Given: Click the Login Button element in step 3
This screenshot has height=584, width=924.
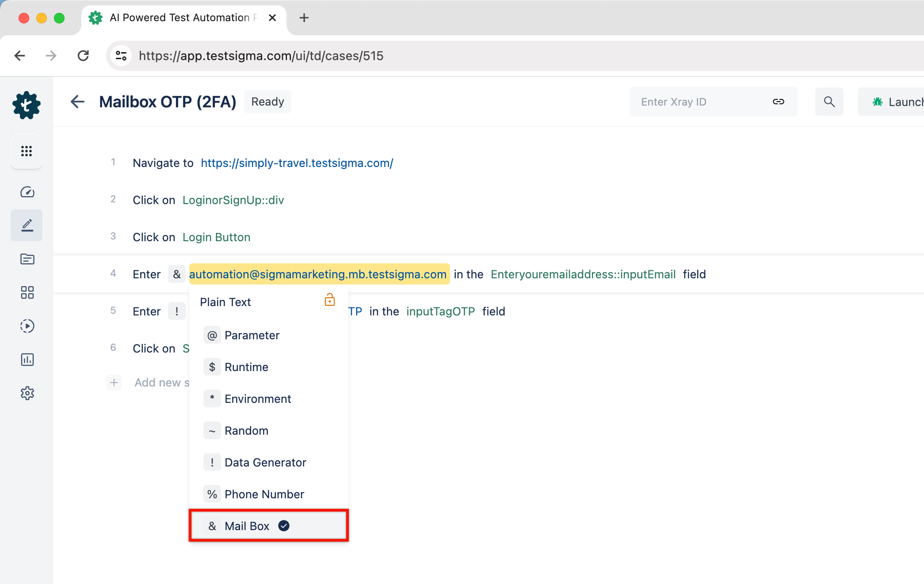Looking at the screenshot, I should (x=216, y=237).
